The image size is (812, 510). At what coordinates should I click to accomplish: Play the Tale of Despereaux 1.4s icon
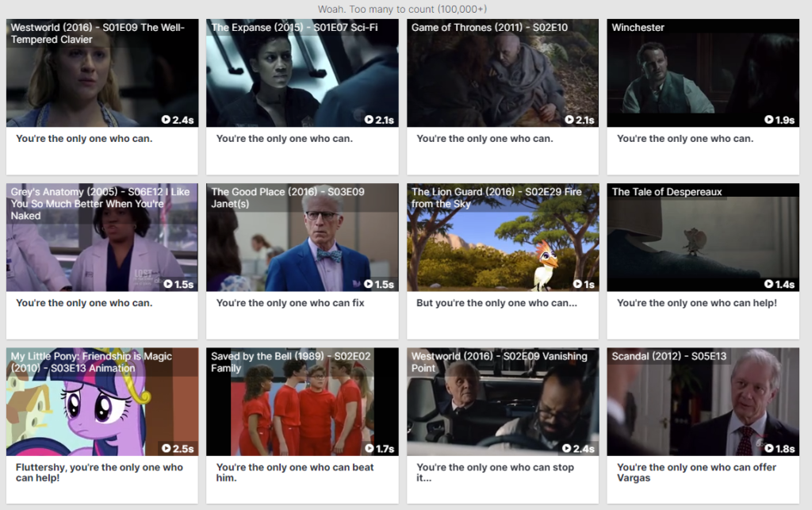click(769, 284)
